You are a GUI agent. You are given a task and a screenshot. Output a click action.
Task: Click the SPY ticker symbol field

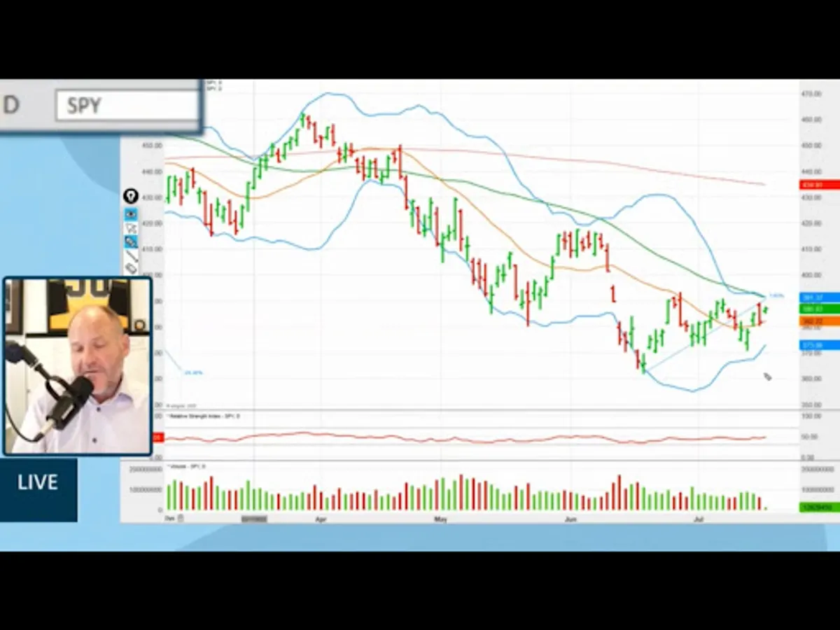point(127,106)
